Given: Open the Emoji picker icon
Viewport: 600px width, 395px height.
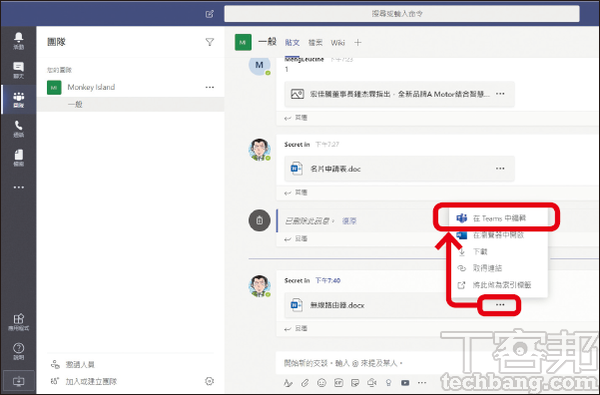Looking at the screenshot, I should pos(321,383).
